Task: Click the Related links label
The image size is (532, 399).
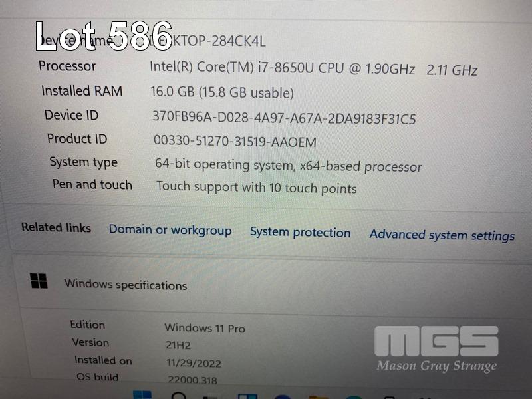Action: [x=57, y=227]
